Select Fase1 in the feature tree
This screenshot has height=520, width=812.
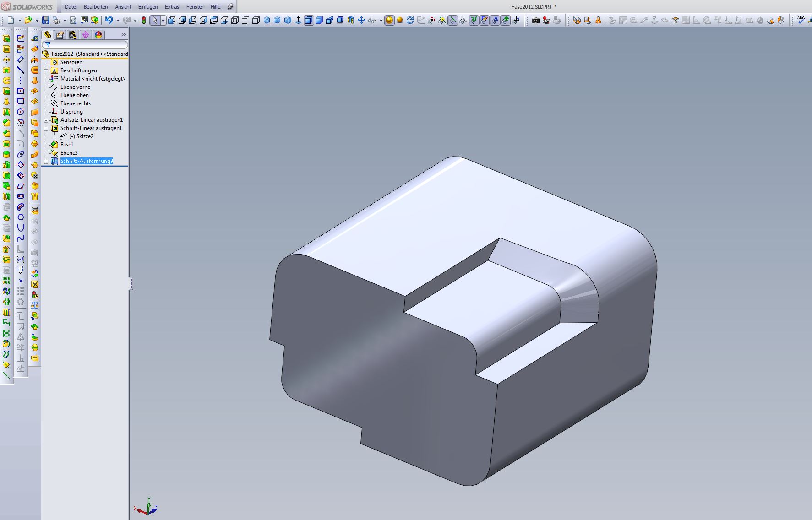(67, 145)
